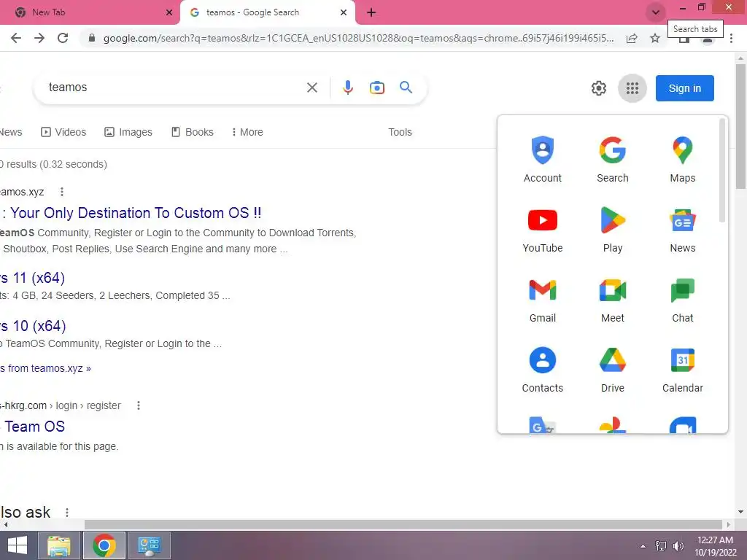Click the URL in address bar
Screen dimensions: 747x560
click(358, 38)
